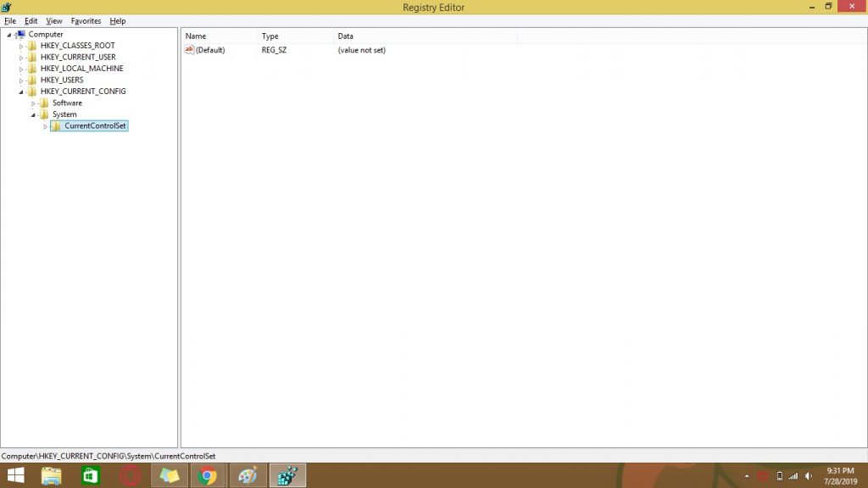This screenshot has height=488, width=868.
Task: Select the HKEY_CLASSES_ROOT label
Action: (x=77, y=46)
